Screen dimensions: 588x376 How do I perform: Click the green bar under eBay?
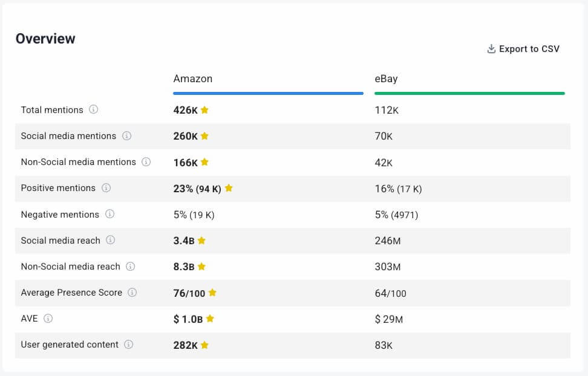(x=469, y=93)
